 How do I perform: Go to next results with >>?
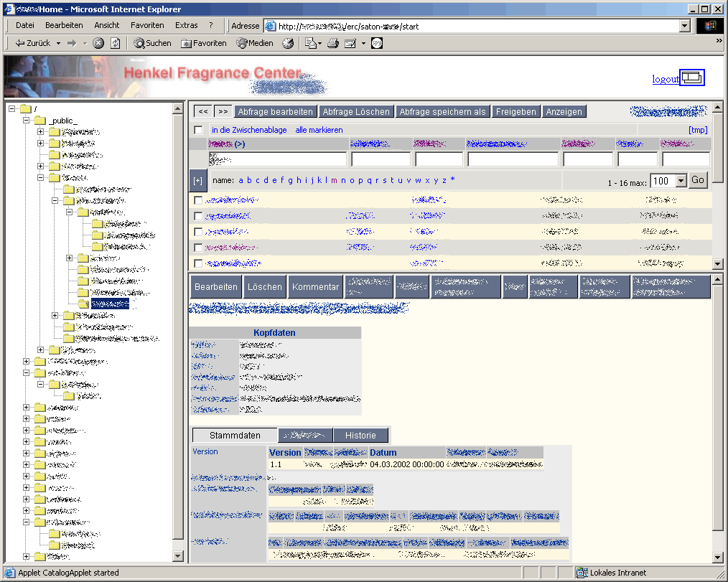(x=223, y=111)
